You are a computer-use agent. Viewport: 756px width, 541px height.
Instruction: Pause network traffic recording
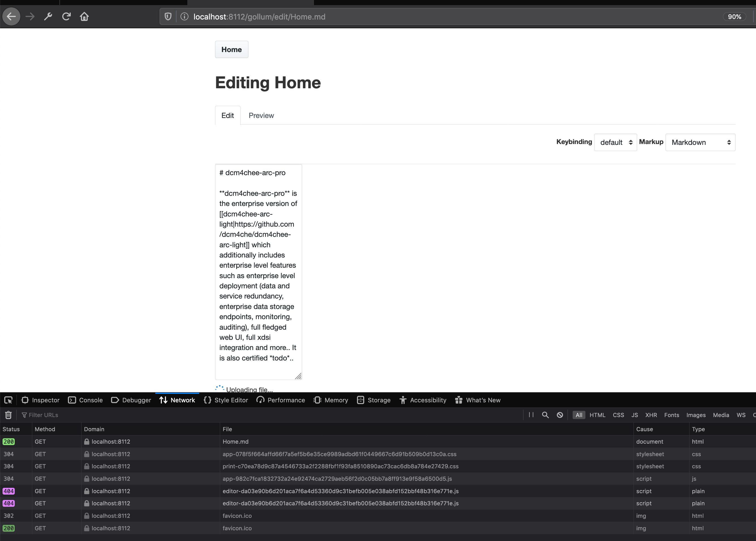coord(531,415)
